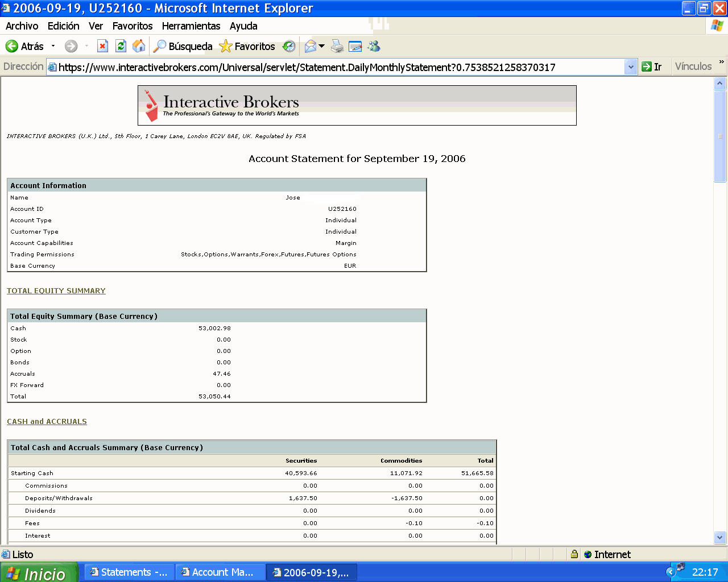728x582 pixels.
Task: Click the vertical scrollbar thumb
Action: tap(720, 136)
